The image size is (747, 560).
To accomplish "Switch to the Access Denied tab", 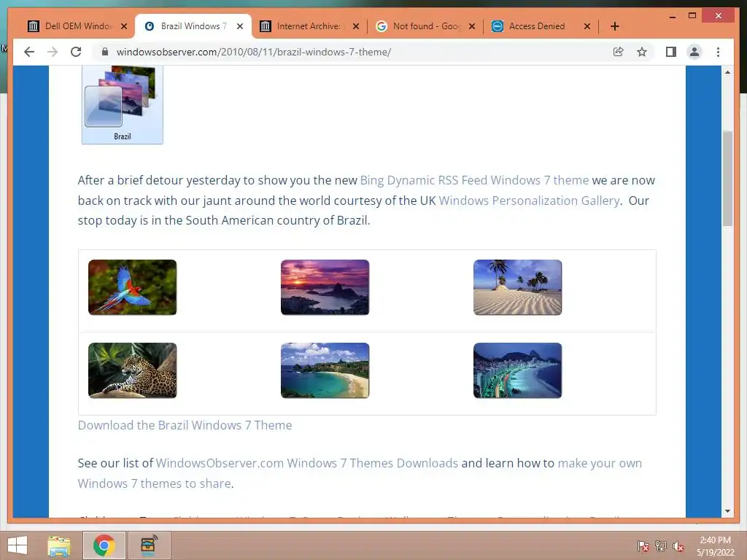I will point(540,26).
